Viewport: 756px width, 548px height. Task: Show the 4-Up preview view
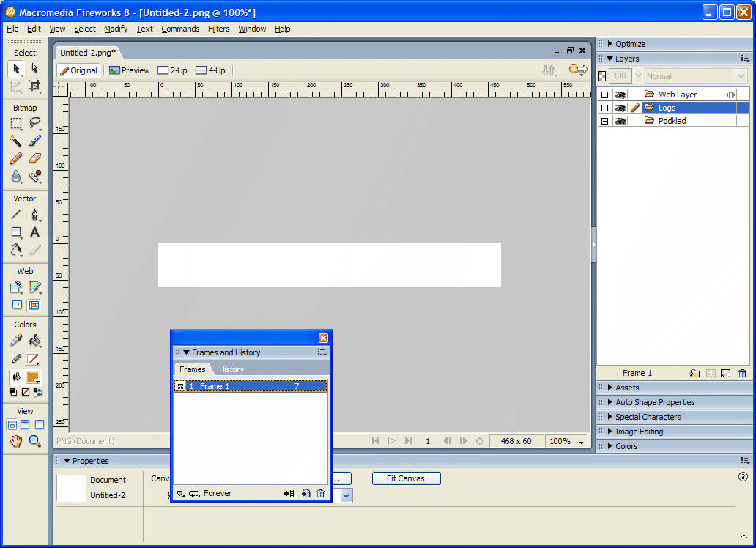[x=210, y=70]
